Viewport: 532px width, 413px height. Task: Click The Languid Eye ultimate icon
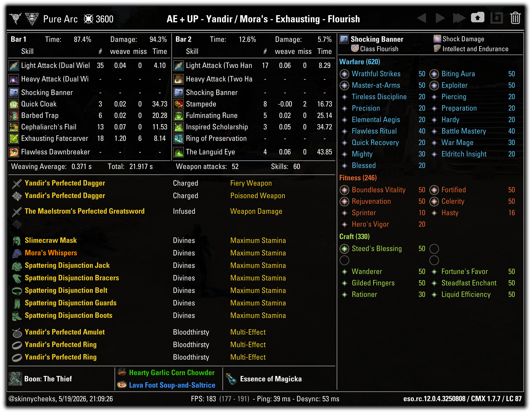[179, 152]
